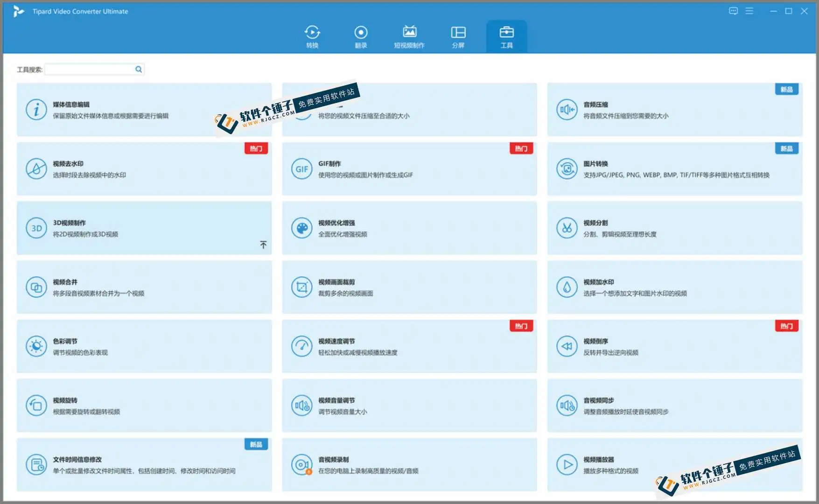Image resolution: width=819 pixels, height=504 pixels.
Task: Click the video player play icon
Action: tap(567, 465)
